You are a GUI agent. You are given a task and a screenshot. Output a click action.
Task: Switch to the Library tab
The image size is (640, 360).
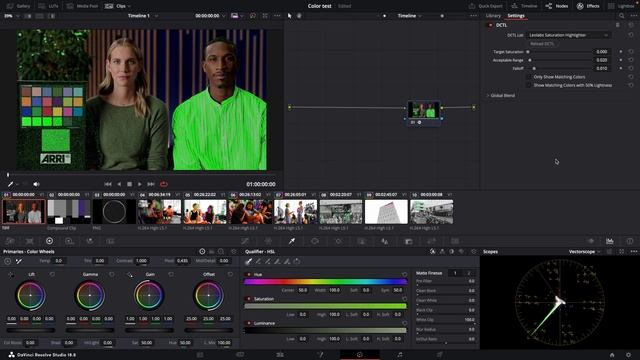tap(493, 16)
